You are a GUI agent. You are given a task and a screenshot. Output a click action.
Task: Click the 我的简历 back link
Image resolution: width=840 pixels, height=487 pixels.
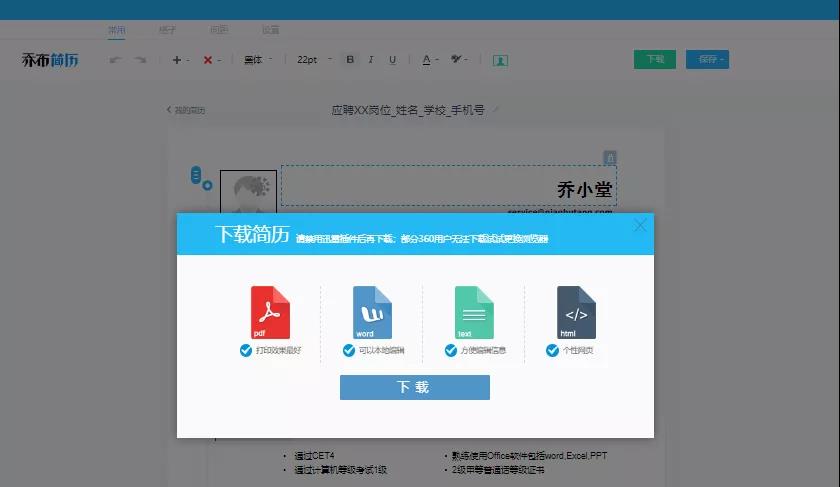[186, 110]
